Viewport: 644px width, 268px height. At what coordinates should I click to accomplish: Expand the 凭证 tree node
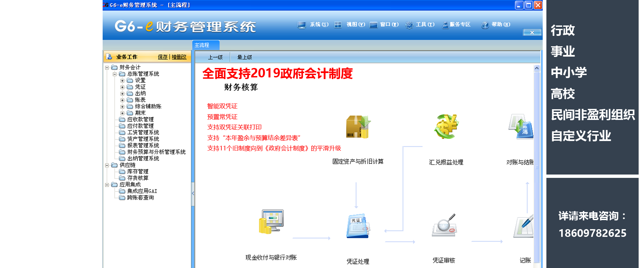pos(122,87)
